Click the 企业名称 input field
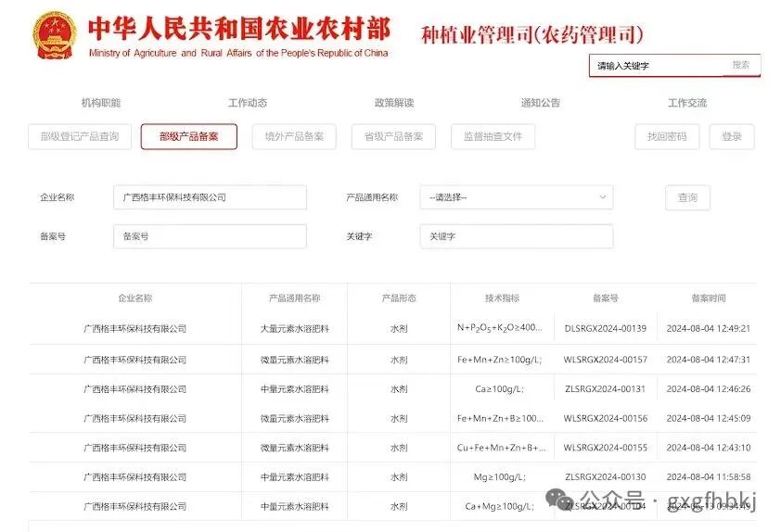 [x=211, y=197]
